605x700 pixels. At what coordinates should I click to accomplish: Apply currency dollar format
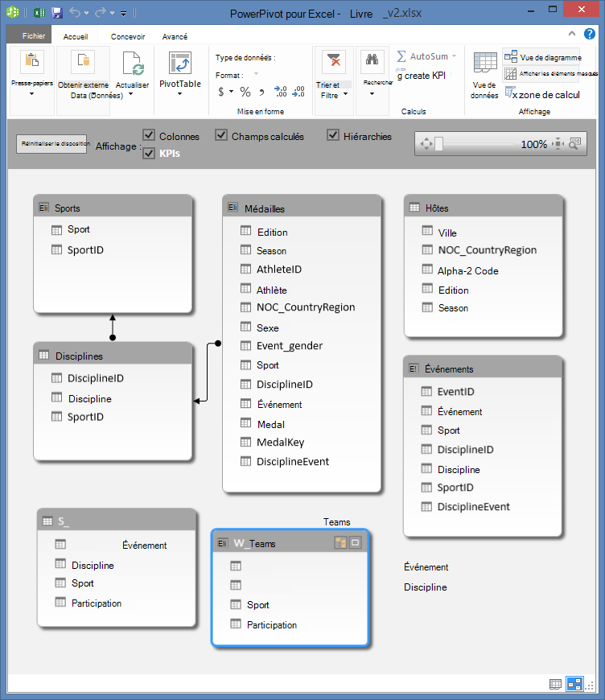(221, 92)
